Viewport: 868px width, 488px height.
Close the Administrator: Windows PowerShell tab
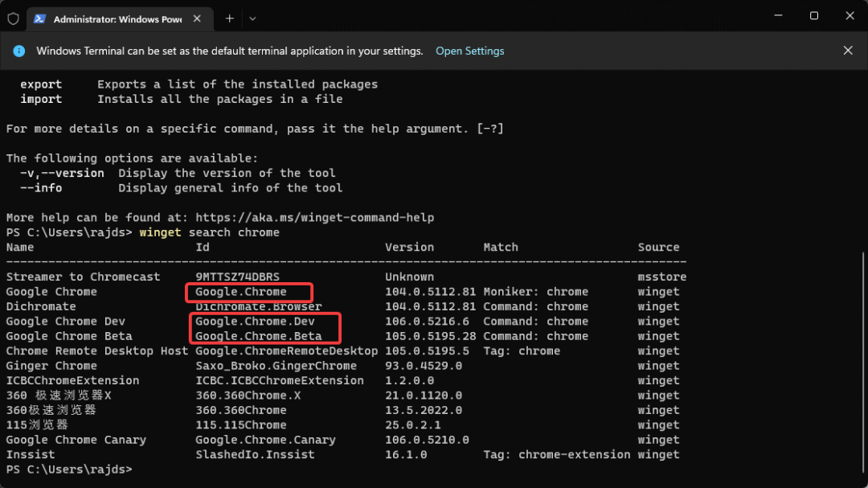pyautogui.click(x=197, y=18)
